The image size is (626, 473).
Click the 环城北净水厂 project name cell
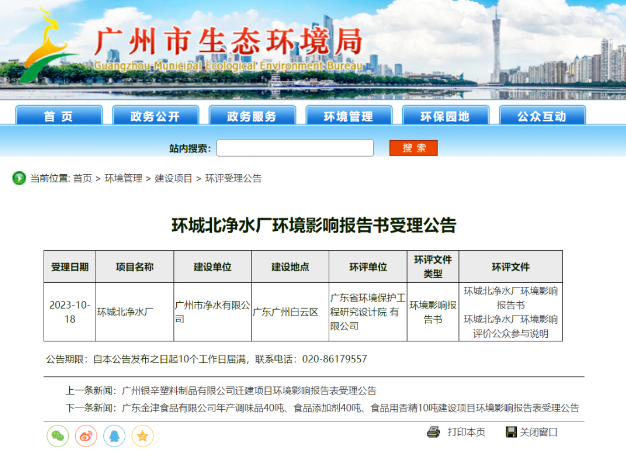click(x=135, y=312)
